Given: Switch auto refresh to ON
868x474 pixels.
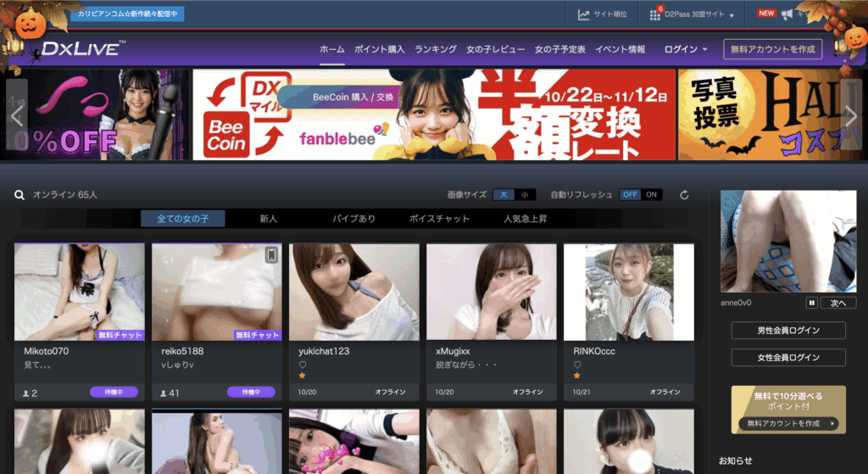Looking at the screenshot, I should point(651,195).
